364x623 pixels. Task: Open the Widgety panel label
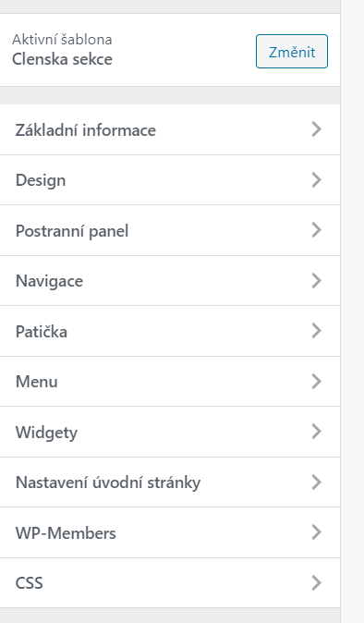click(46, 433)
